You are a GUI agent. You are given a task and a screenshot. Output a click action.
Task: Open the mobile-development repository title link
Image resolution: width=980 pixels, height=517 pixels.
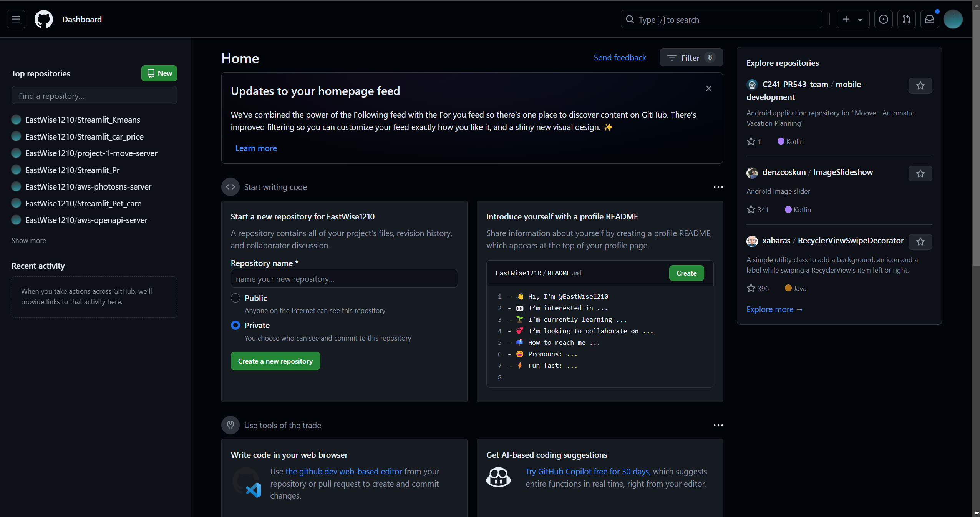(x=805, y=91)
